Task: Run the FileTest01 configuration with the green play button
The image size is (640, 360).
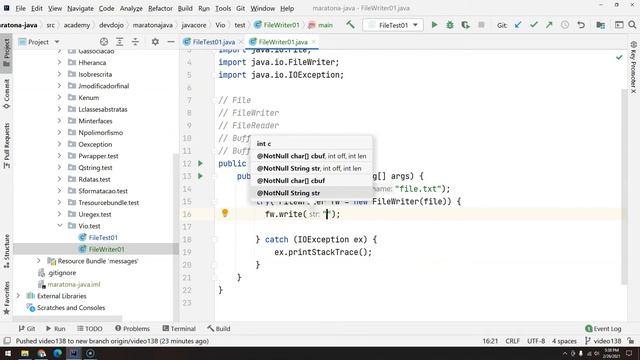Action: [434, 25]
